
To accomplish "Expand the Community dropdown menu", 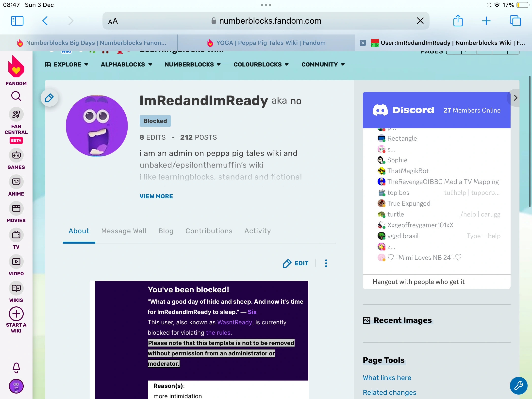I will (323, 65).
